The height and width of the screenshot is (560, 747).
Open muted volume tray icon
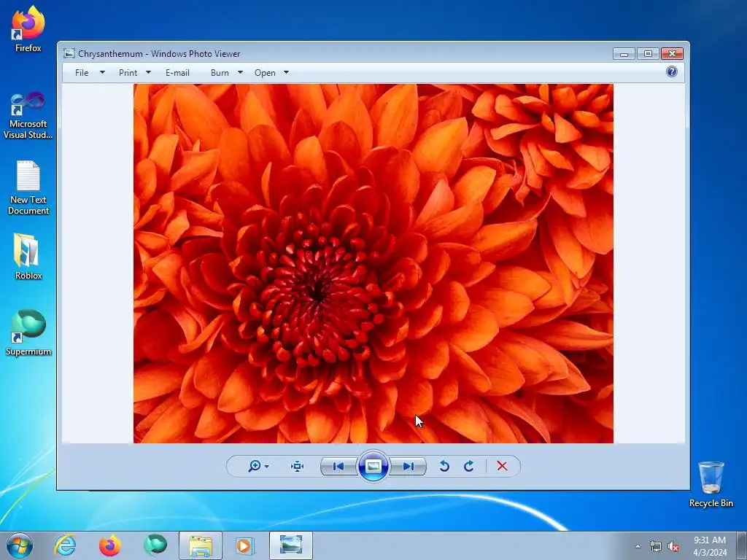673,547
